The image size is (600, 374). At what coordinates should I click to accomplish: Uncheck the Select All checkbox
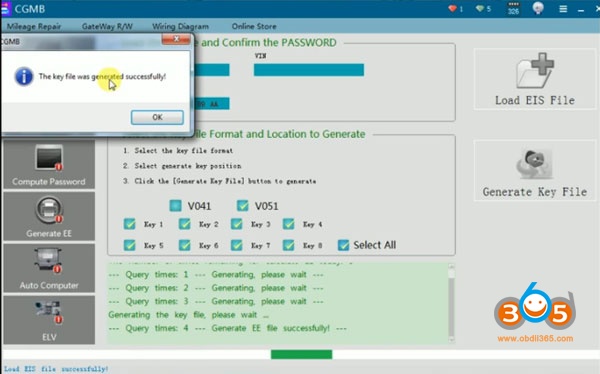(x=343, y=245)
